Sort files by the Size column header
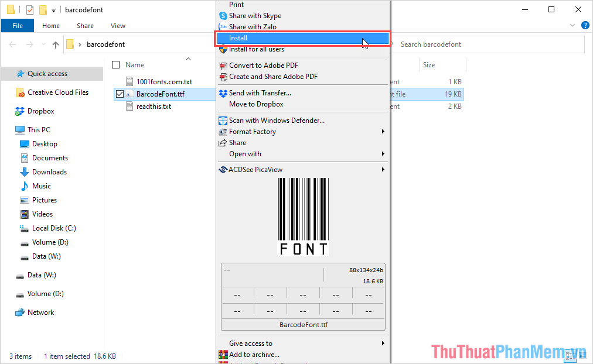Image resolution: width=593 pixels, height=364 pixels. coord(429,65)
